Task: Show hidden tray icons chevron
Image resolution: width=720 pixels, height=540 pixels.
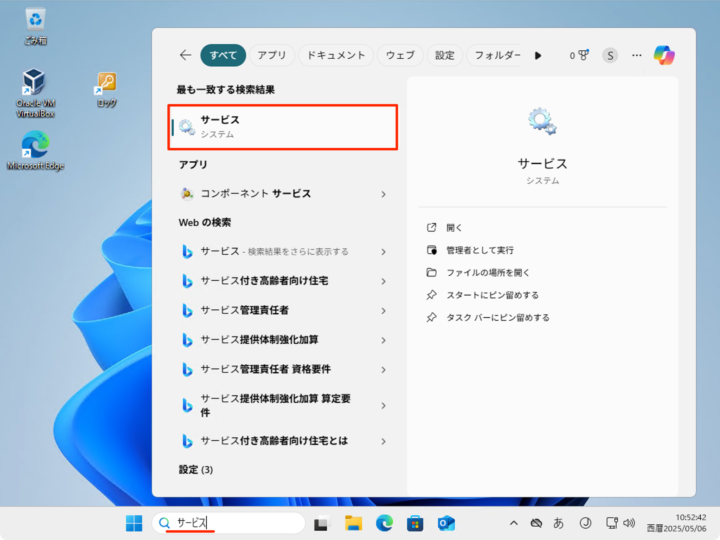Action: pos(514,523)
